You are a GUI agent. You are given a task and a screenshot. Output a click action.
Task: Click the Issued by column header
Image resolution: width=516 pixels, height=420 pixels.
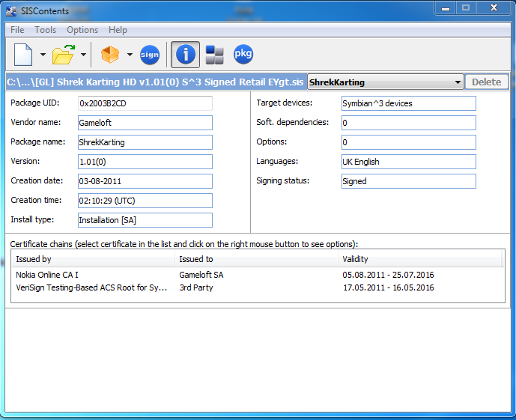tap(93, 259)
